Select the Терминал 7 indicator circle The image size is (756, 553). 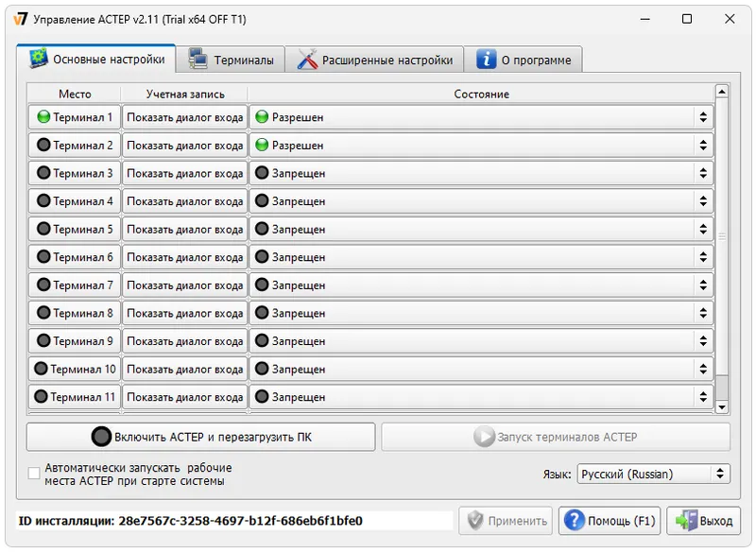click(x=43, y=285)
